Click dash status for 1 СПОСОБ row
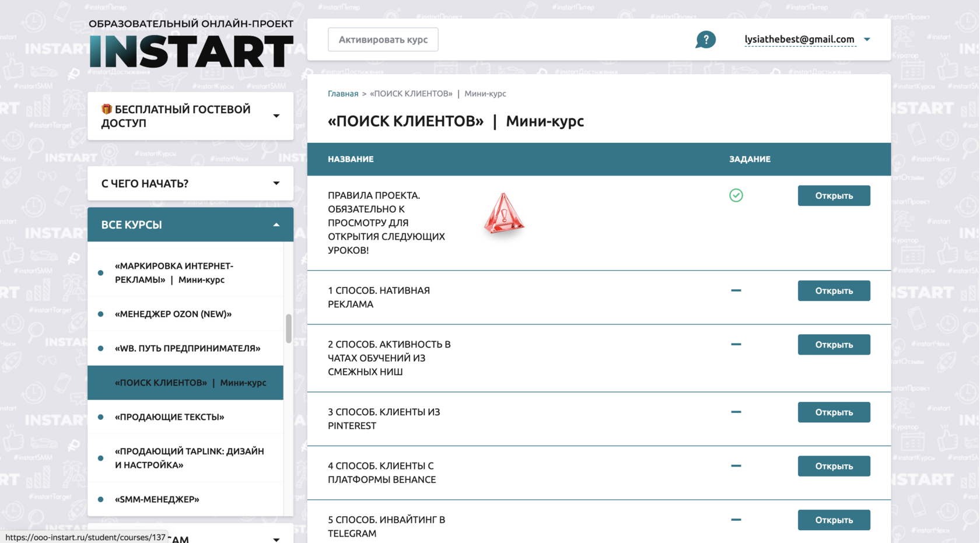 (736, 290)
